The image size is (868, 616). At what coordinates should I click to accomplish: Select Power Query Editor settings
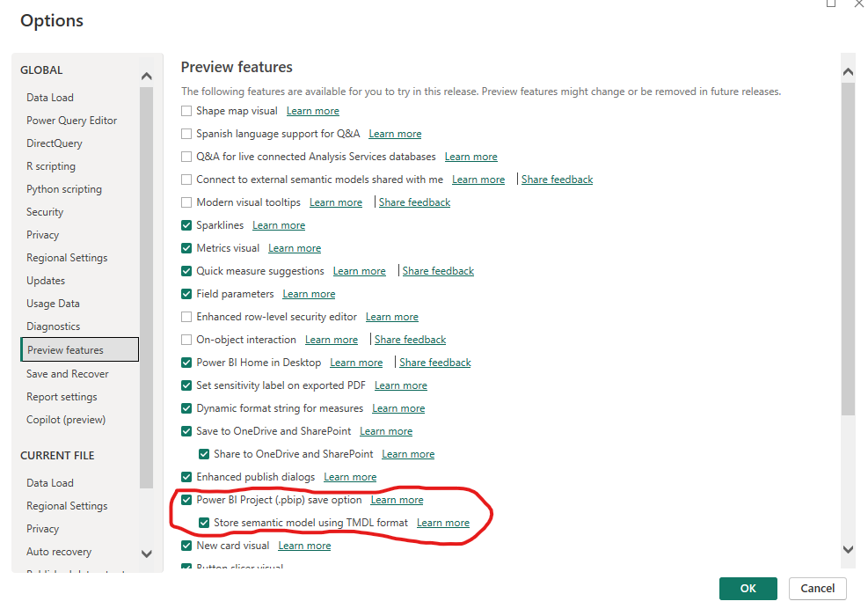pyautogui.click(x=71, y=121)
